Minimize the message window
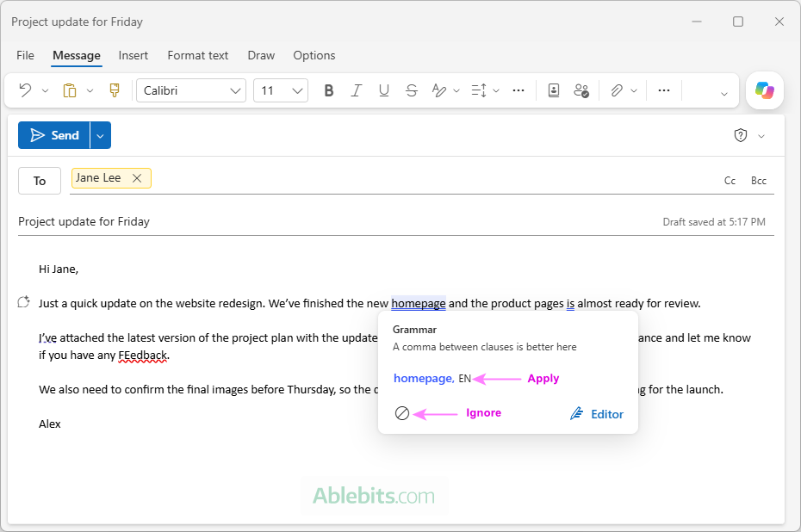 point(696,22)
